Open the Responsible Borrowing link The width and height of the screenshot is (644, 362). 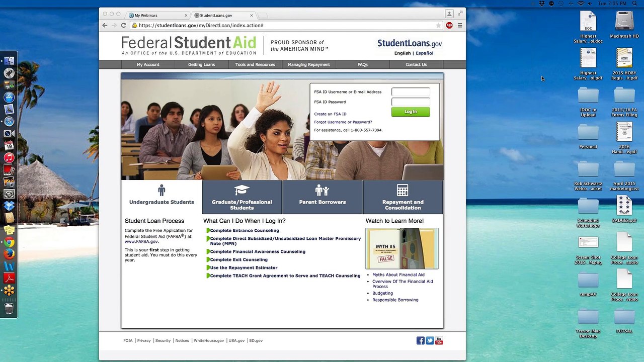pos(395,300)
